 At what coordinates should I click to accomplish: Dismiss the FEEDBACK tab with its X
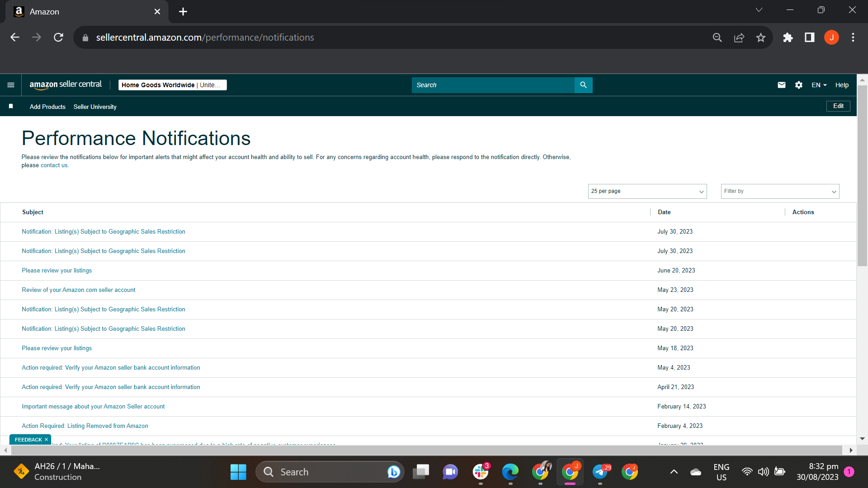tap(46, 440)
